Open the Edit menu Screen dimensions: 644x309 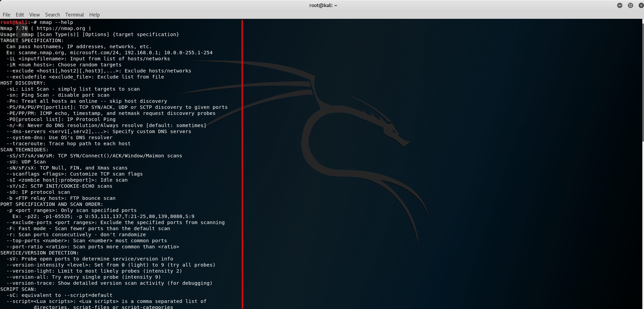click(x=20, y=15)
